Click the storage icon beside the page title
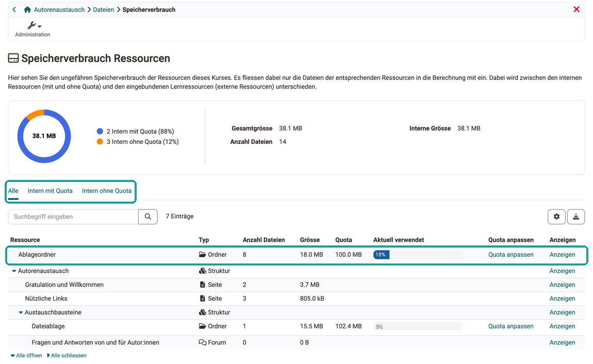593x364 pixels. [x=13, y=58]
